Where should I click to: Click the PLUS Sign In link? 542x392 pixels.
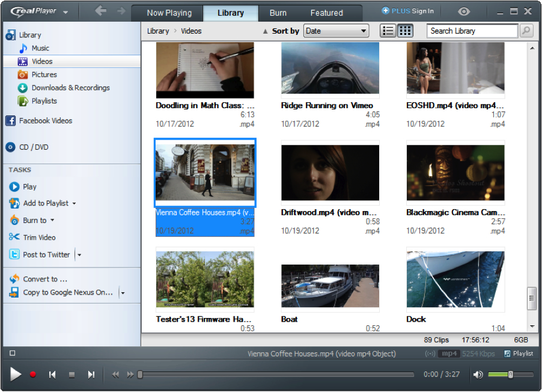tap(407, 11)
